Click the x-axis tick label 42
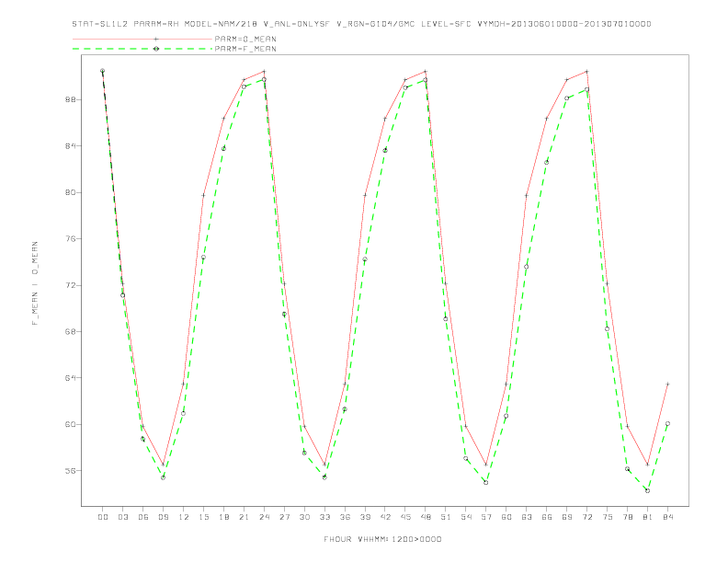 [x=385, y=517]
